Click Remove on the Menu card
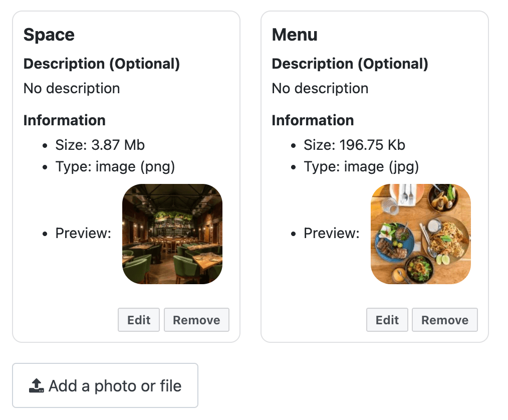The image size is (508, 420). 444,320
